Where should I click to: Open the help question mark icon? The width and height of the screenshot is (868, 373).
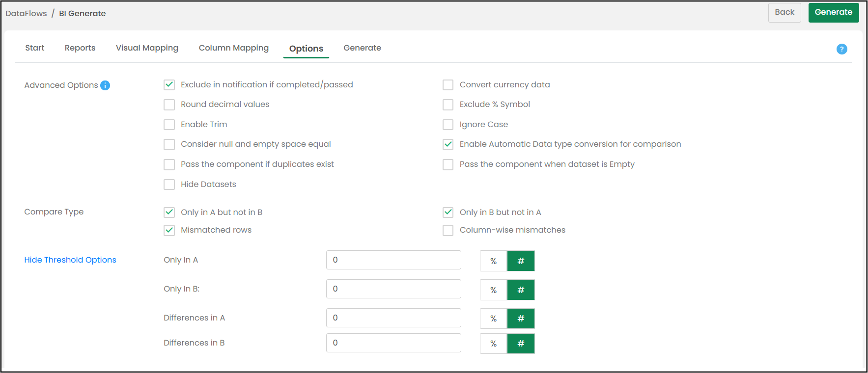click(841, 49)
